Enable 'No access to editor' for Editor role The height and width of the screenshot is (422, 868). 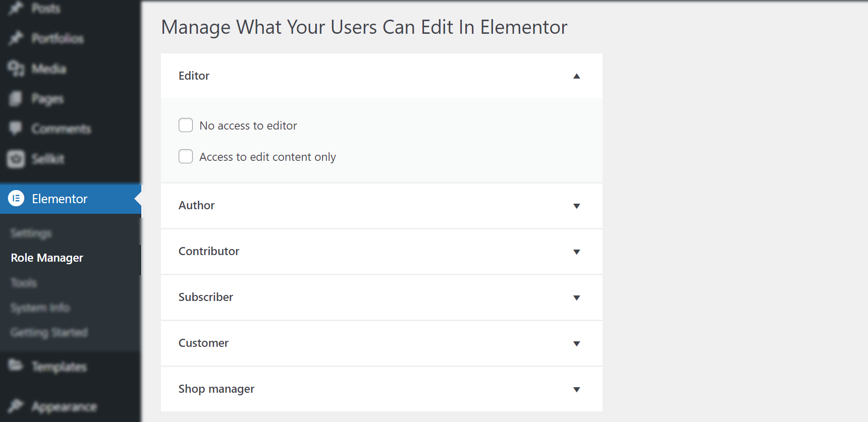[x=186, y=125]
